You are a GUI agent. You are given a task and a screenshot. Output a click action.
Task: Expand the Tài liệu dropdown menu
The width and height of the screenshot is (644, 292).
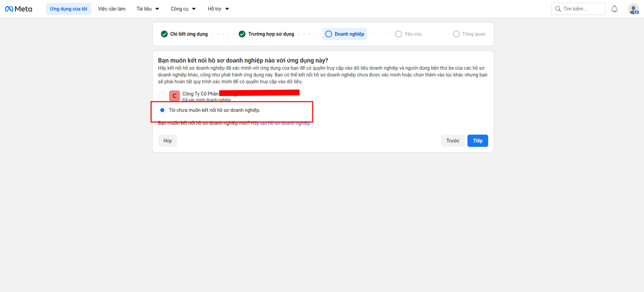148,9
